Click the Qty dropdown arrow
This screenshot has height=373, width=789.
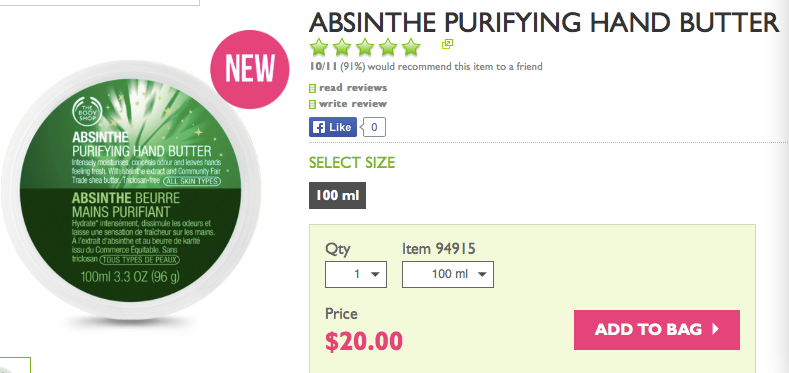(x=374, y=274)
